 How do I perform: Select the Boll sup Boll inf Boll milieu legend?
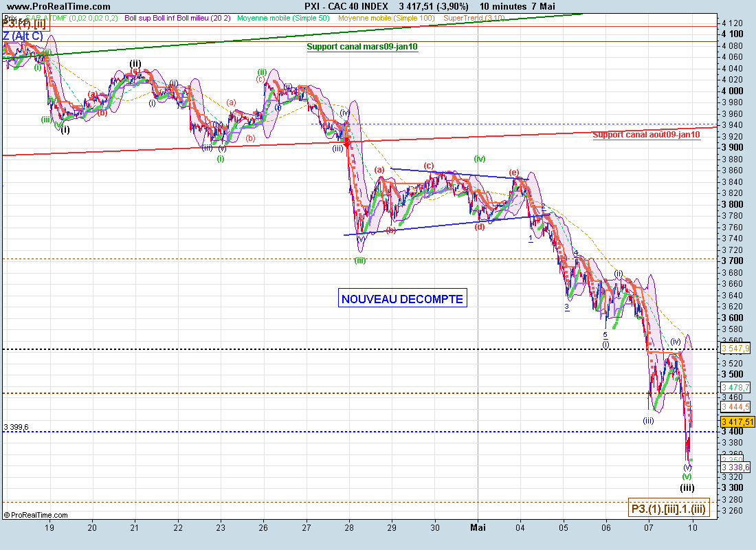click(177, 18)
